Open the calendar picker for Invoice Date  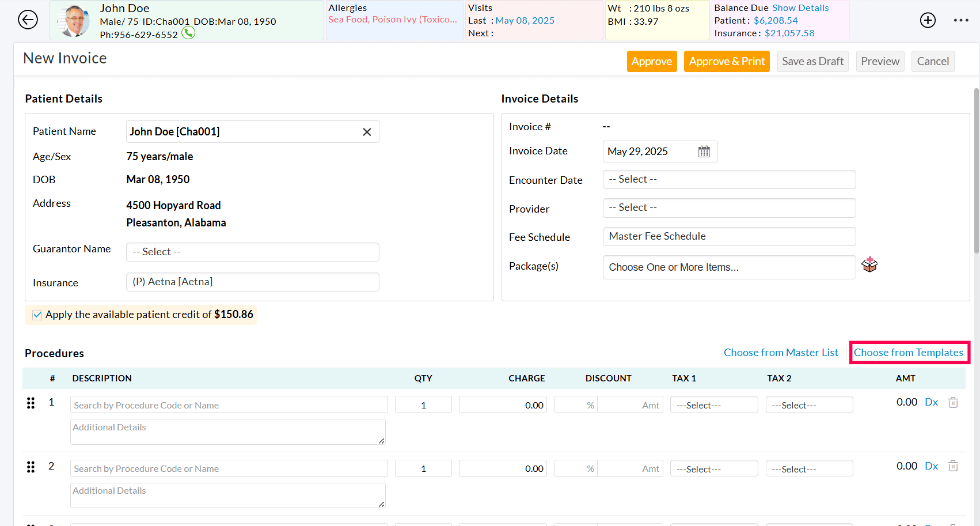tap(704, 151)
